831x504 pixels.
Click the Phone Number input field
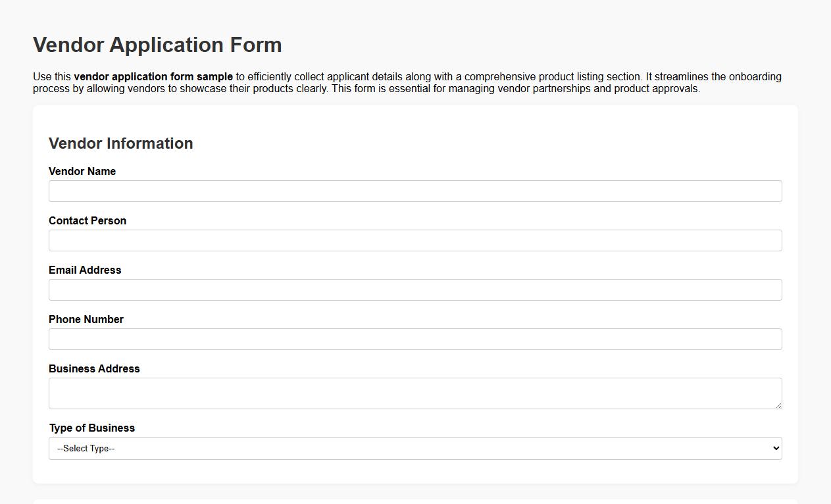415,339
